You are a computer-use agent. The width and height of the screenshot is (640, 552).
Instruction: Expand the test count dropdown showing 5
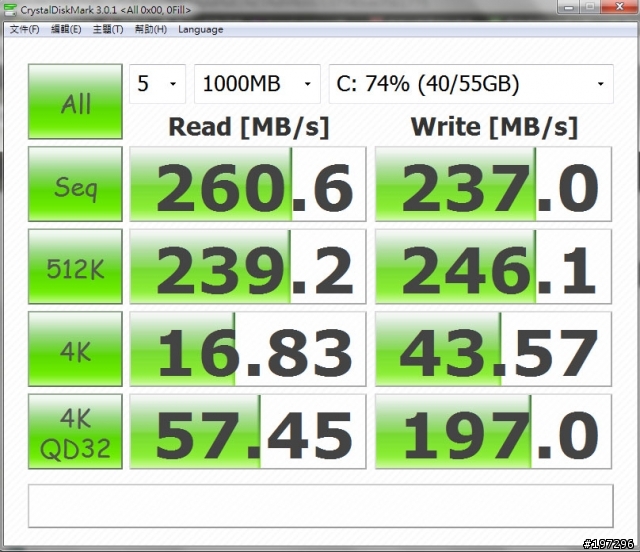[x=158, y=84]
